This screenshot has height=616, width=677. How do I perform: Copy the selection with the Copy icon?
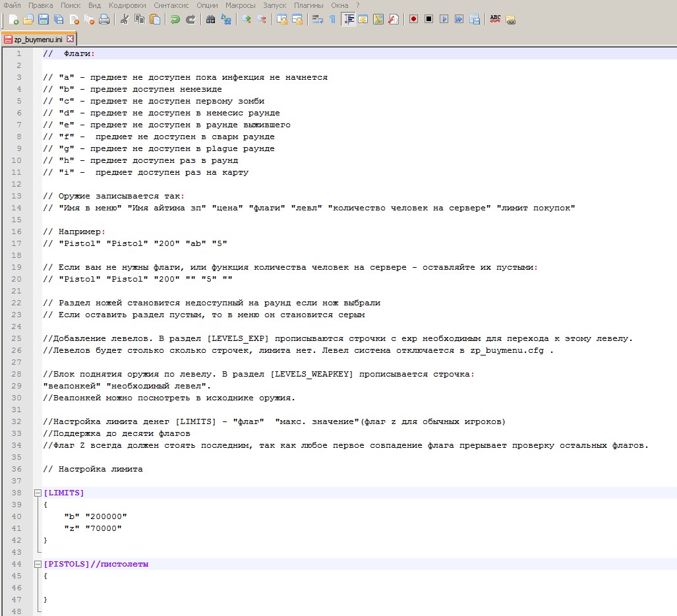point(140,19)
